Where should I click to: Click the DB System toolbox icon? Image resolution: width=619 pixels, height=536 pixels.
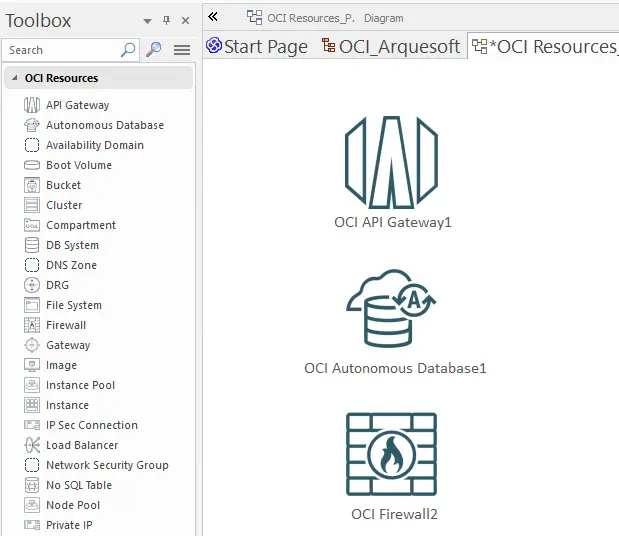tap(31, 245)
